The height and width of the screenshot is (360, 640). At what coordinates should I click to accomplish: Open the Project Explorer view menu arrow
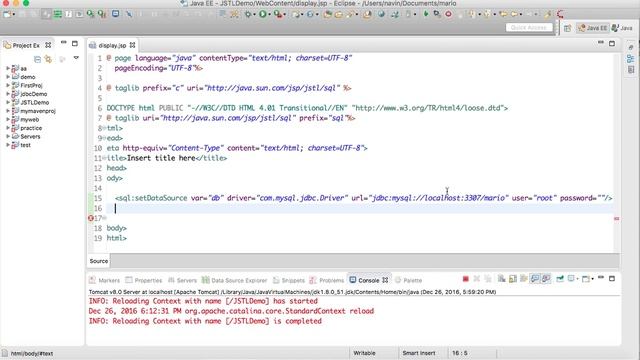click(x=76, y=58)
